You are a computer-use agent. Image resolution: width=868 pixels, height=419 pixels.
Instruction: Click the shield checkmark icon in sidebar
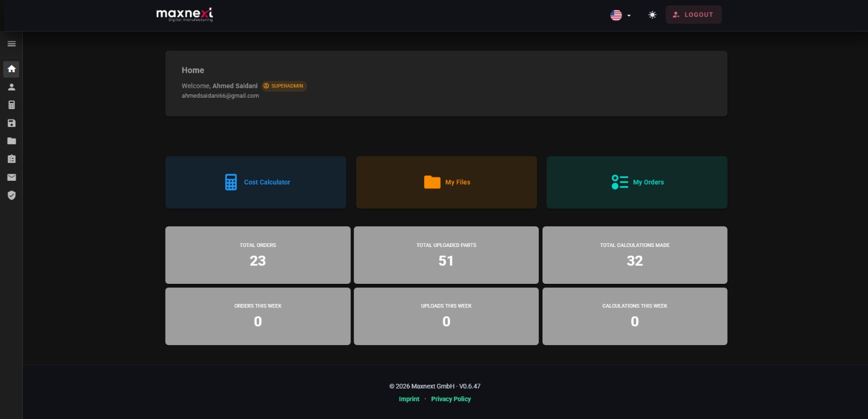[x=11, y=195]
